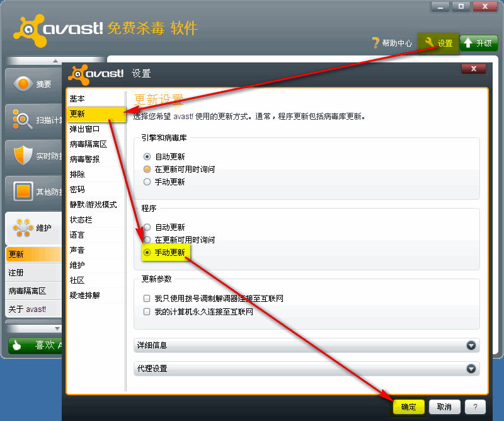Click the green 升级 upgrade arrow
Viewport: 504px width, 421px height.
click(468, 43)
